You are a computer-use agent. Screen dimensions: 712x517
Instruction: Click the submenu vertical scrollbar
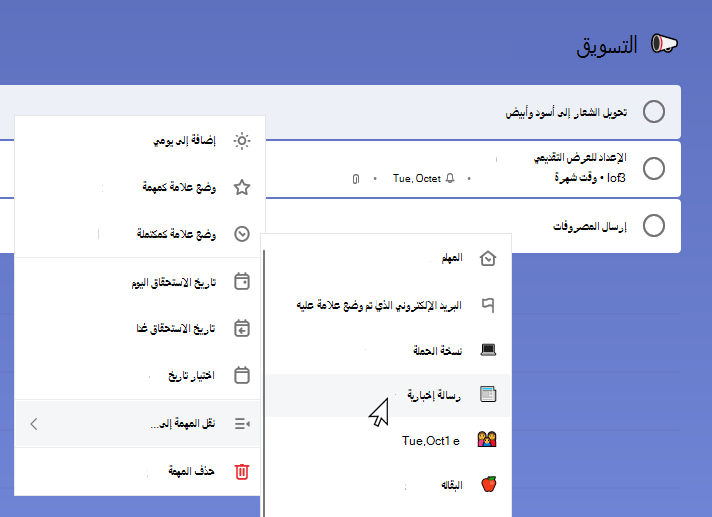[263, 384]
